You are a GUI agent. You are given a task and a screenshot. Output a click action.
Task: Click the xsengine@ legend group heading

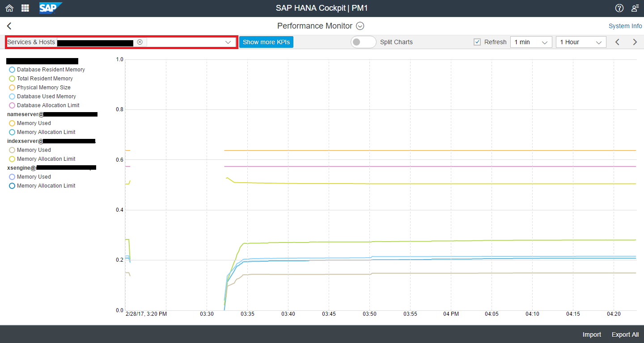point(52,168)
